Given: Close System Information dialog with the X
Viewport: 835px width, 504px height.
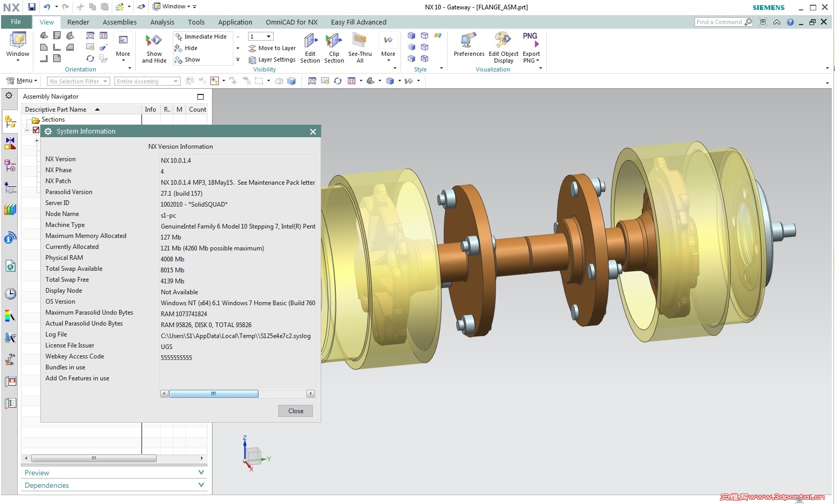Looking at the screenshot, I should 313,131.
